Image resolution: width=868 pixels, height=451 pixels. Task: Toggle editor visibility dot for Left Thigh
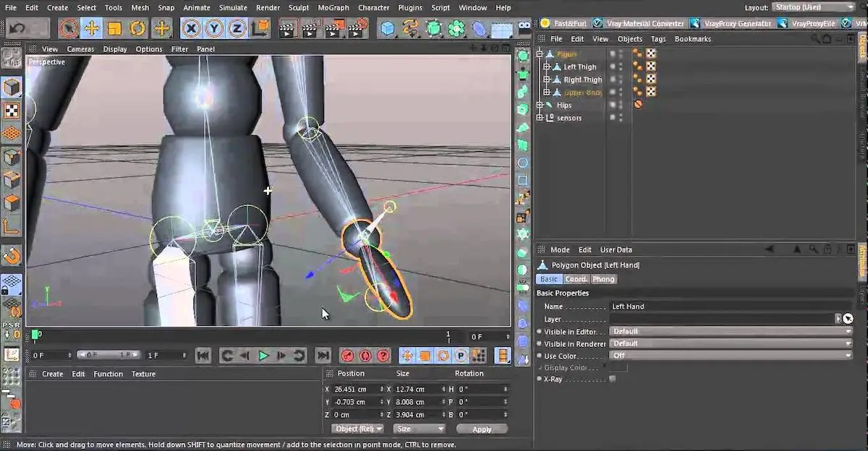636,64
